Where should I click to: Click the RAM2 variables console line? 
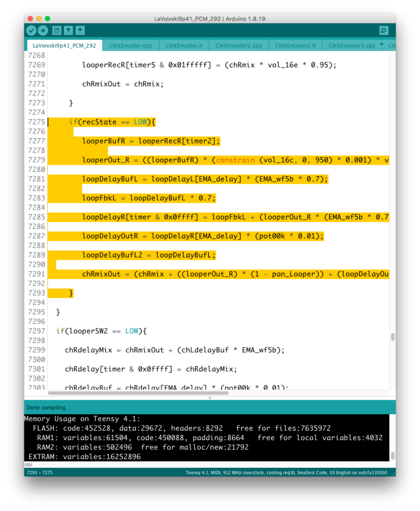pyautogui.click(x=142, y=447)
